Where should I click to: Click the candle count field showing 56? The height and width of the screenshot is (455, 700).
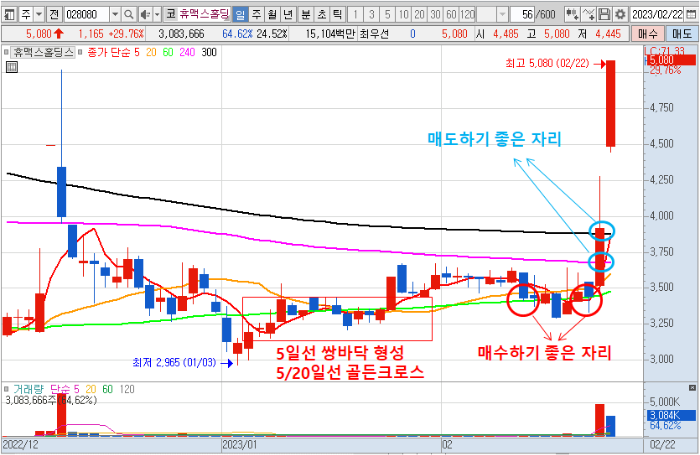coord(522,15)
